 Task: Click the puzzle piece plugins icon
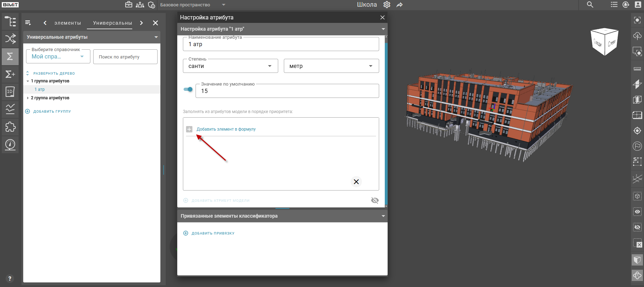[x=10, y=127]
